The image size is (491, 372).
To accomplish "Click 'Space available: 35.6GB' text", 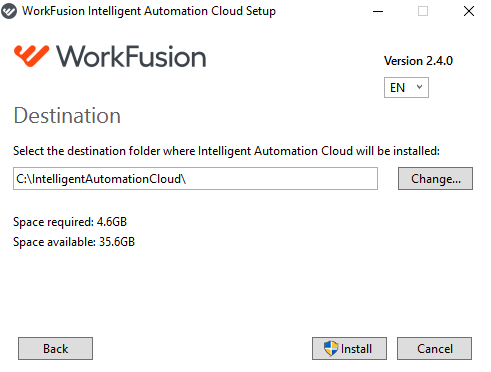I will tap(74, 242).
